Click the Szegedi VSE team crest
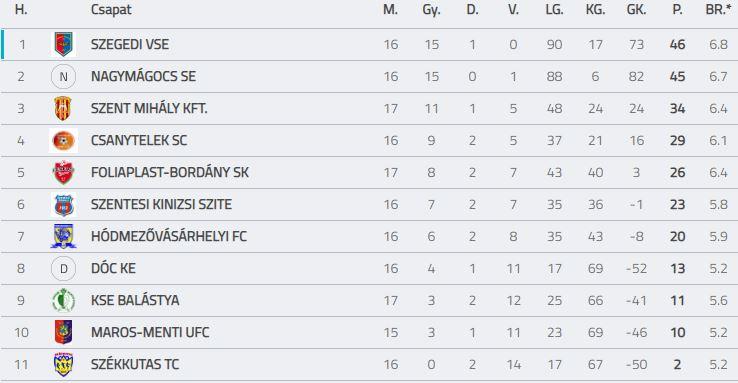Viewport: 738px width, 383px height. click(x=64, y=44)
